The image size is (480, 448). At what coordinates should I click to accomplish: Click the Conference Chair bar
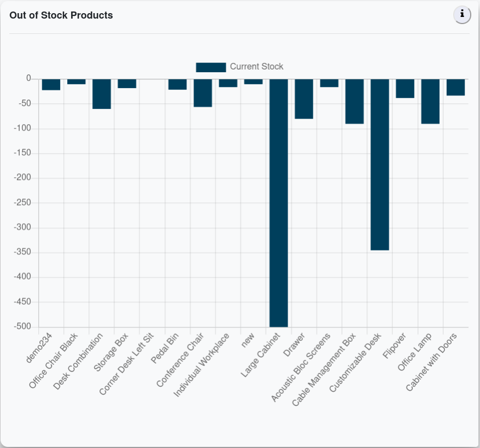(x=203, y=93)
